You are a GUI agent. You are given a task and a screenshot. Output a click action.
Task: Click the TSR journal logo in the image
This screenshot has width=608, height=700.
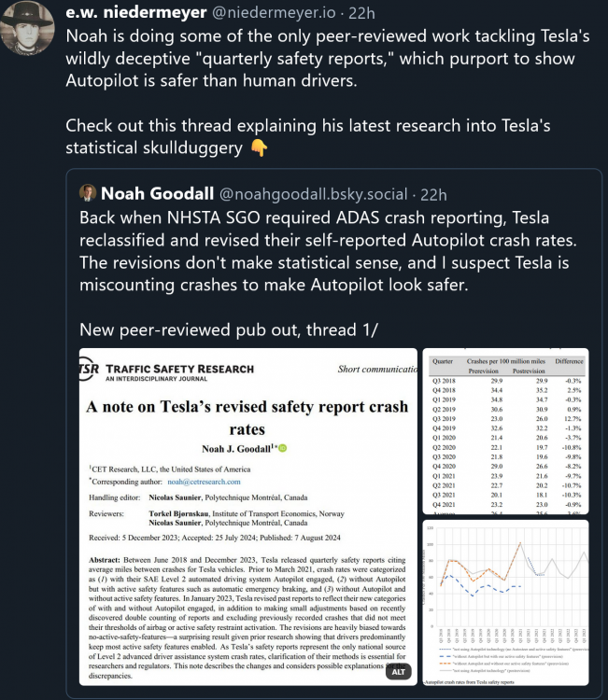[90, 369]
